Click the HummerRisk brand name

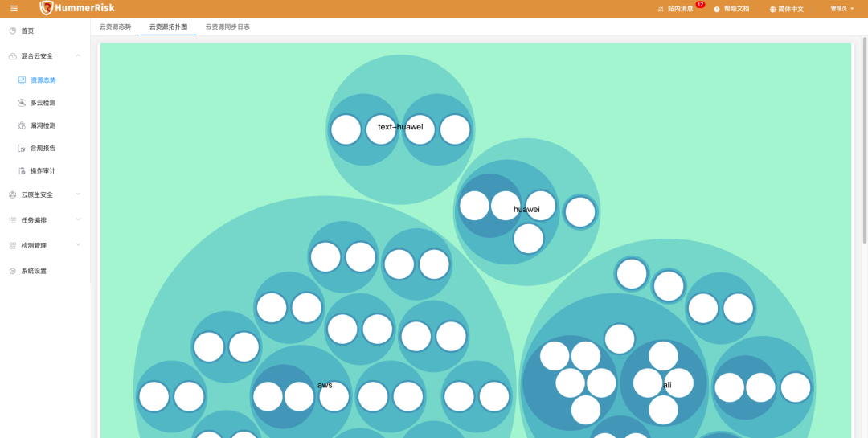(84, 8)
